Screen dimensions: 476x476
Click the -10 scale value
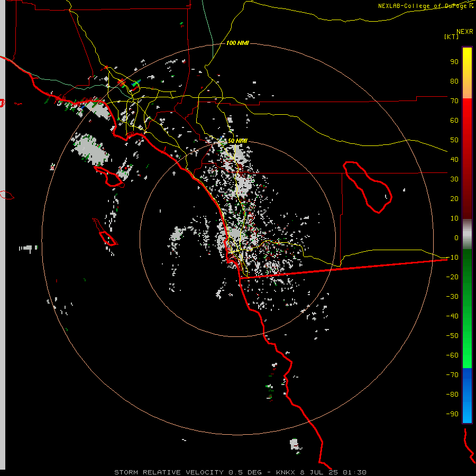click(452, 258)
